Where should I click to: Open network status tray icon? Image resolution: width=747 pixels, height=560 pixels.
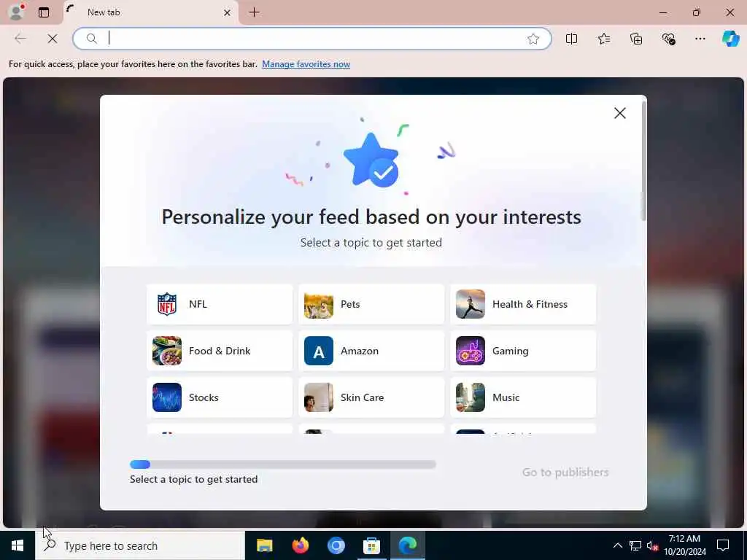pyautogui.click(x=635, y=545)
